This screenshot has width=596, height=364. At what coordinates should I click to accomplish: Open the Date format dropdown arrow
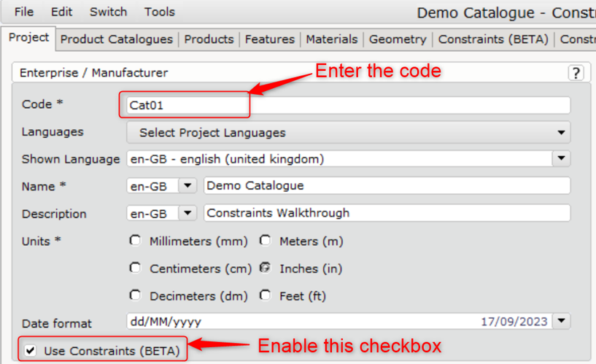coord(561,321)
